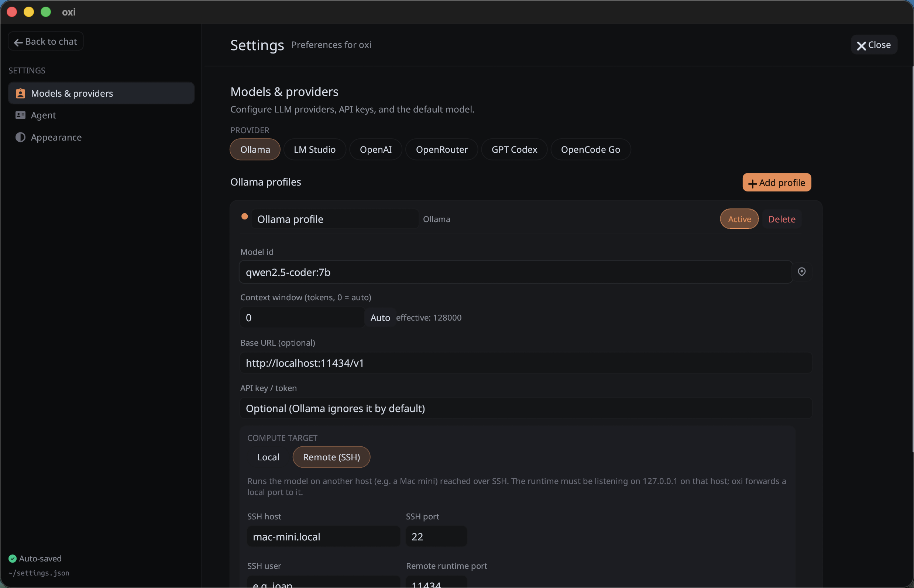Edit the SSH host field
This screenshot has width=914, height=588.
coord(323,536)
